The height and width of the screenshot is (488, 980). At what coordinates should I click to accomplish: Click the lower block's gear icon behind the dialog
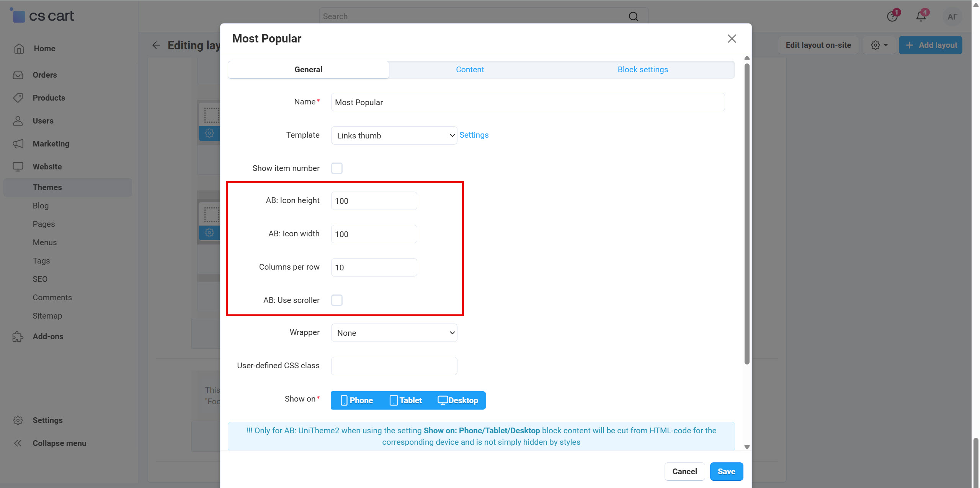point(209,232)
